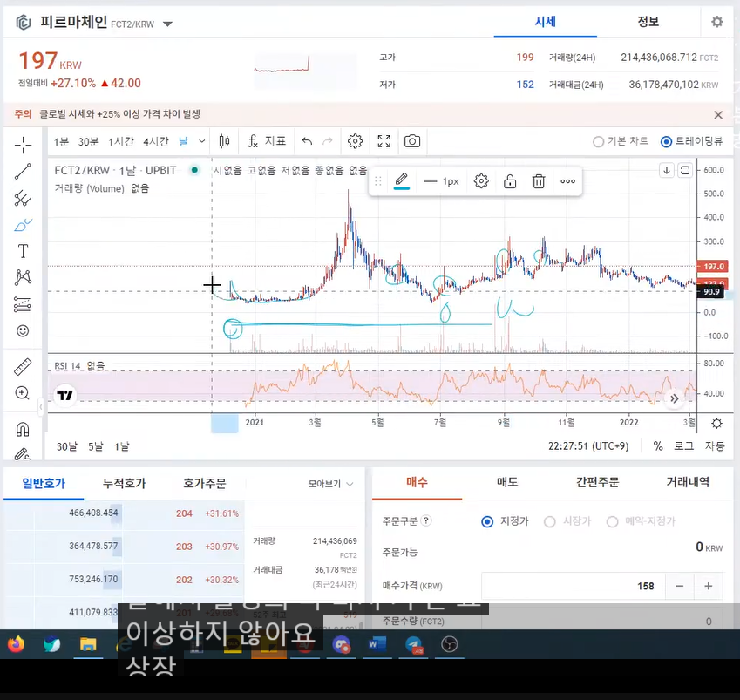Image resolution: width=740 pixels, height=700 pixels.
Task: Collapse the left drawing toolbar
Action: point(41,406)
